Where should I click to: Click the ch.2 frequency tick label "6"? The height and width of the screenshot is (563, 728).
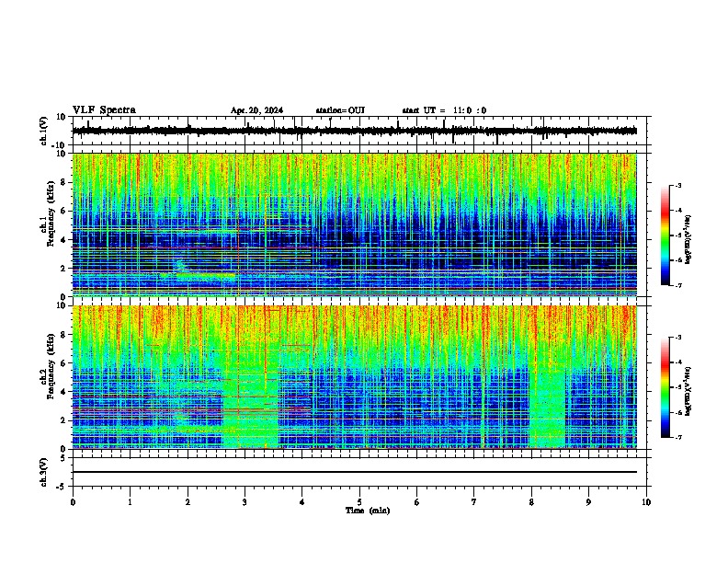(x=64, y=363)
